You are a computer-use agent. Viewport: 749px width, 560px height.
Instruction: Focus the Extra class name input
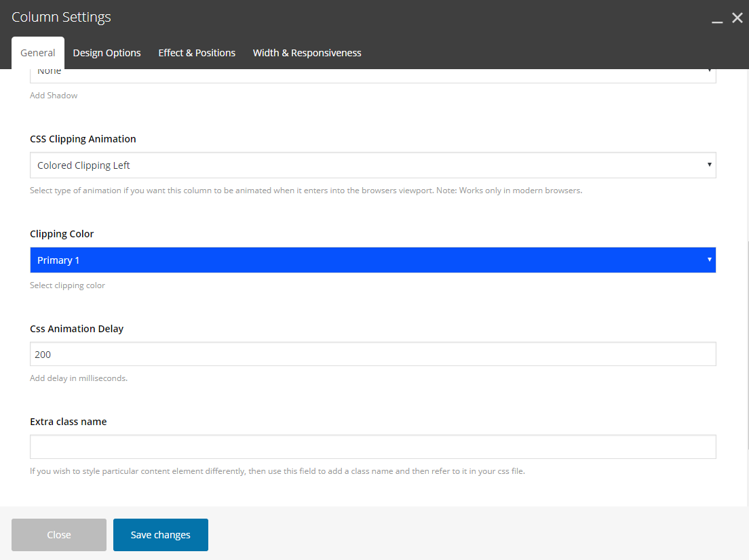(x=372, y=447)
